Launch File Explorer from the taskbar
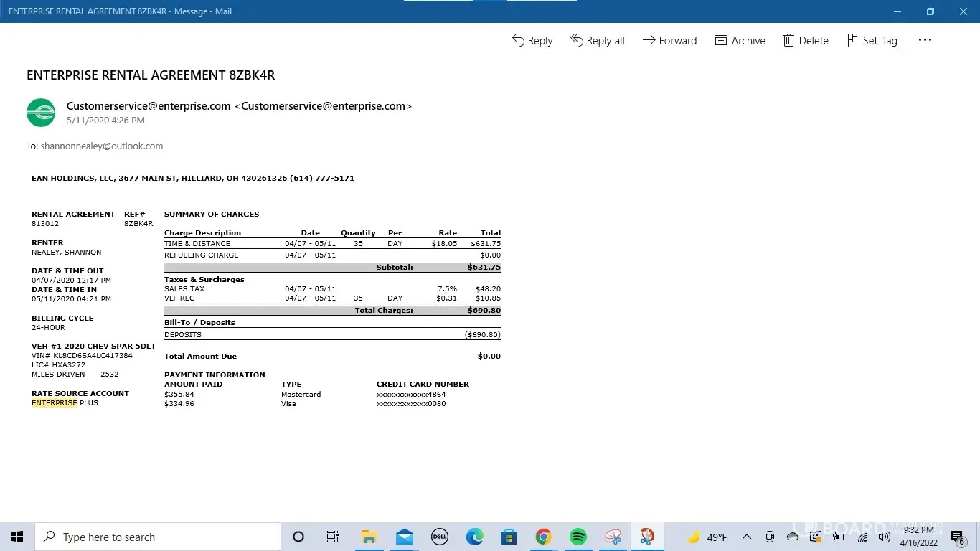The height and width of the screenshot is (551, 980). coord(369,537)
